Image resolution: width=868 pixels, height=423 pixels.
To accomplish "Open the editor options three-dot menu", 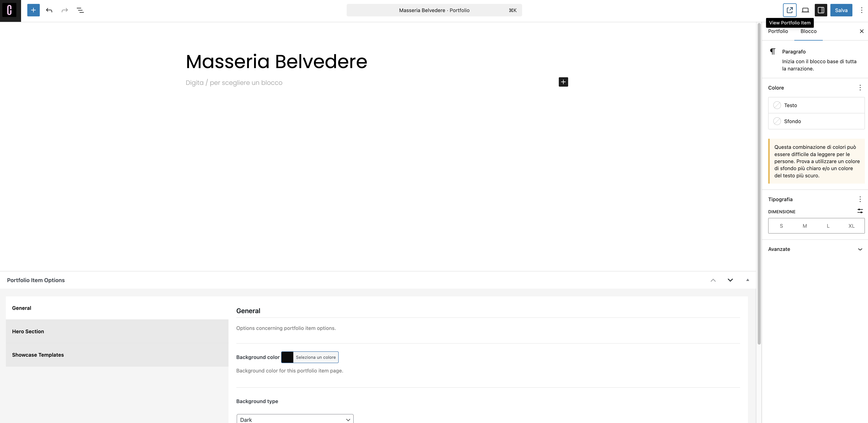I will click(x=861, y=10).
